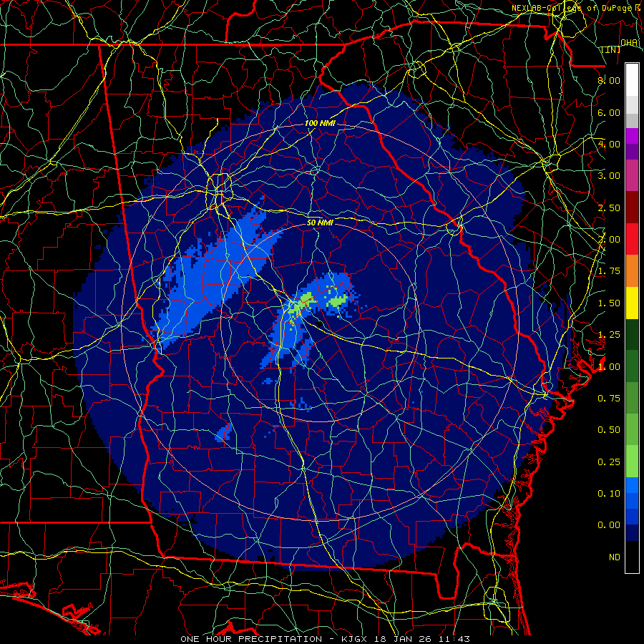Select the [IN] units label
Image resolution: width=644 pixels, height=644 pixels.
coord(611,49)
